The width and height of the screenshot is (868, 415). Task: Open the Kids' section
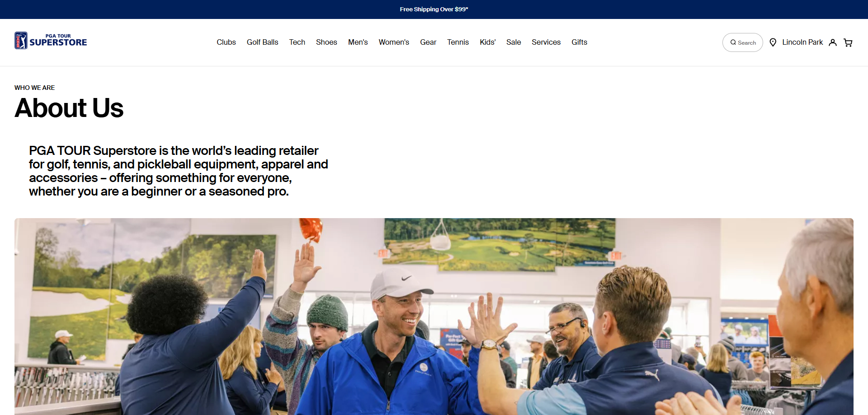(x=487, y=42)
